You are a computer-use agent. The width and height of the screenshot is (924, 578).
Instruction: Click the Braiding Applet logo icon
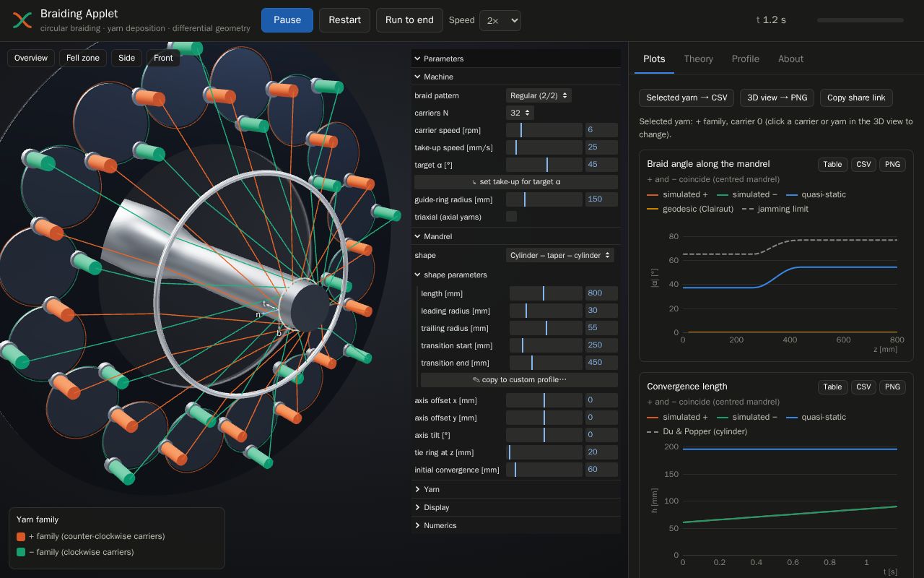point(22,20)
